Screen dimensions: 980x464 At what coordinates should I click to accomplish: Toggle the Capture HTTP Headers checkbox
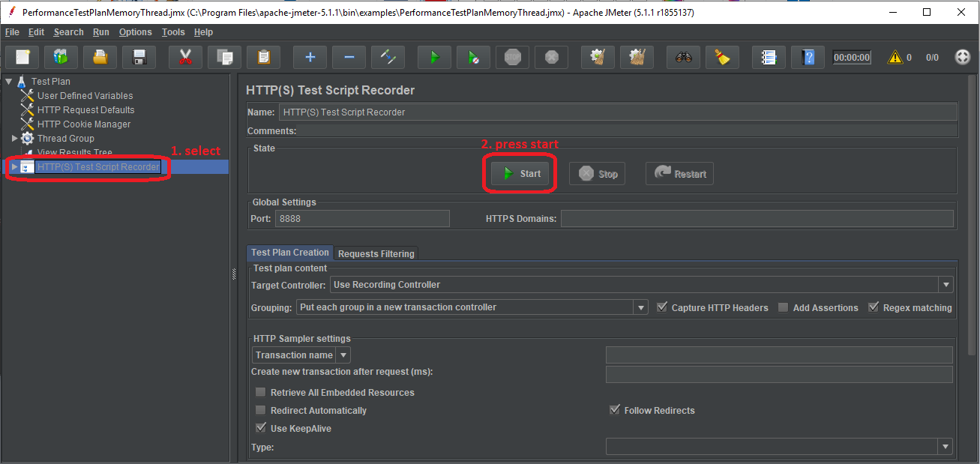[662, 307]
